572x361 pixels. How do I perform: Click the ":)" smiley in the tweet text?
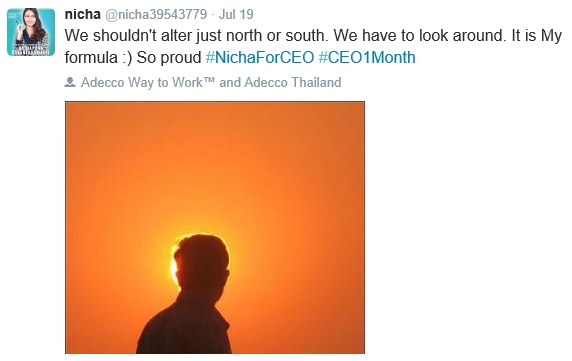tap(127, 58)
